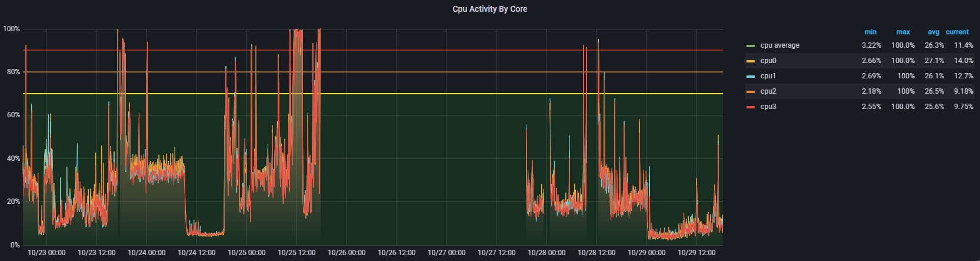Click the 0% y-axis label
The image size is (980, 261).
(15, 245)
